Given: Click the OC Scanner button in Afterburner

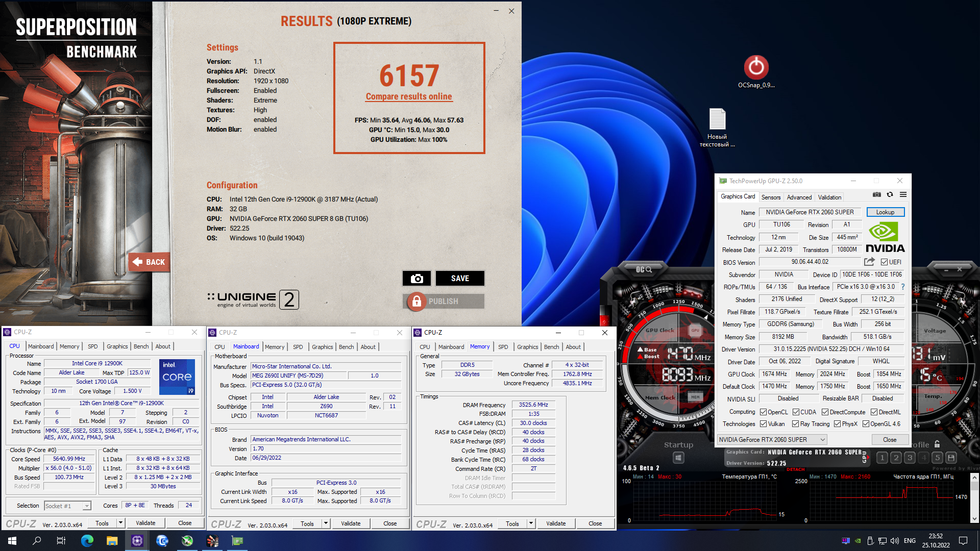Looking at the screenshot, I should coord(644,269).
